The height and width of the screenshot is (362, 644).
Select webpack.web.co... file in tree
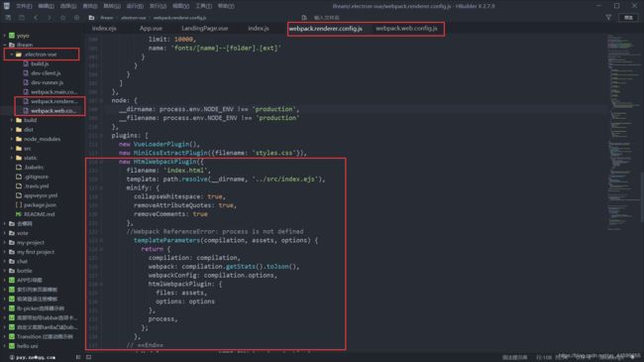[x=54, y=111]
